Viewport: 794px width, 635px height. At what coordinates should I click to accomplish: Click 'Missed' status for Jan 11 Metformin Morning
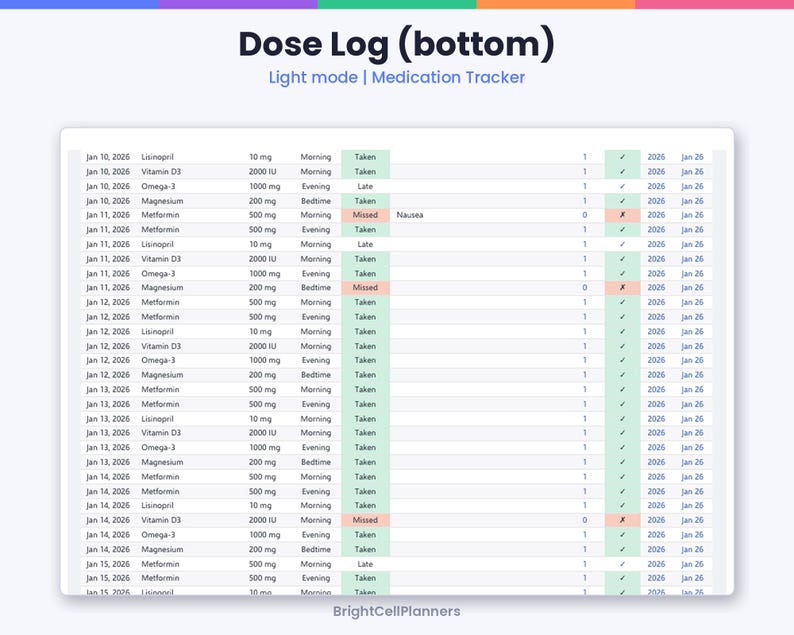click(x=365, y=215)
